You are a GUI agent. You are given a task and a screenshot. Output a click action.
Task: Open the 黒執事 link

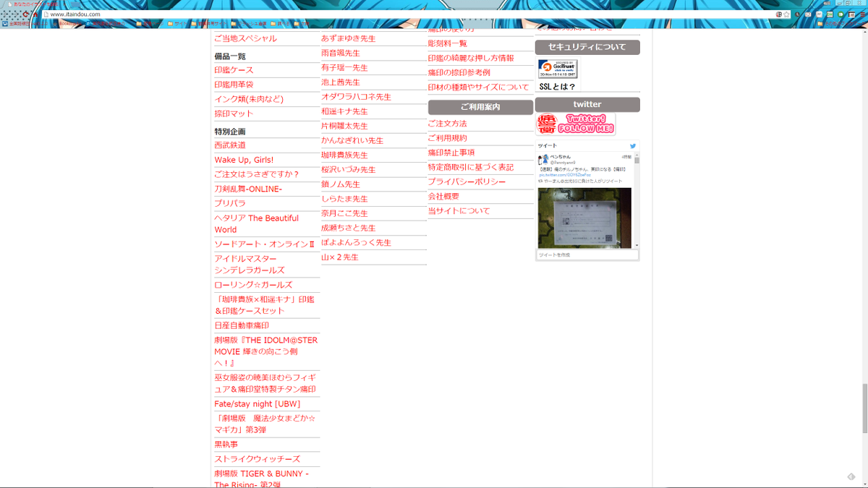226,445
